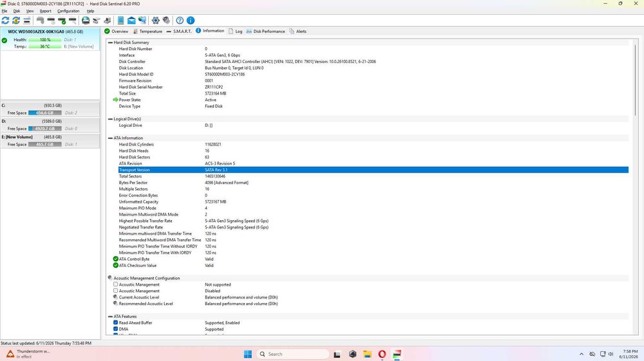Click the Windows Start button

[x=248, y=354]
